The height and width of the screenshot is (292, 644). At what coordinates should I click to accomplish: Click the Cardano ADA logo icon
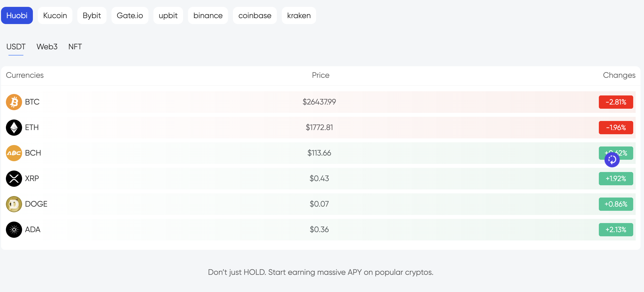14,229
